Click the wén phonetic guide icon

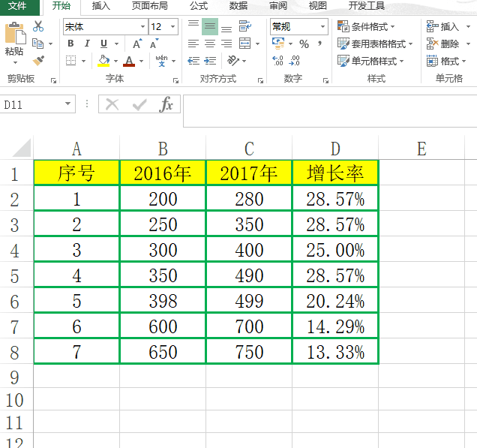click(x=161, y=61)
